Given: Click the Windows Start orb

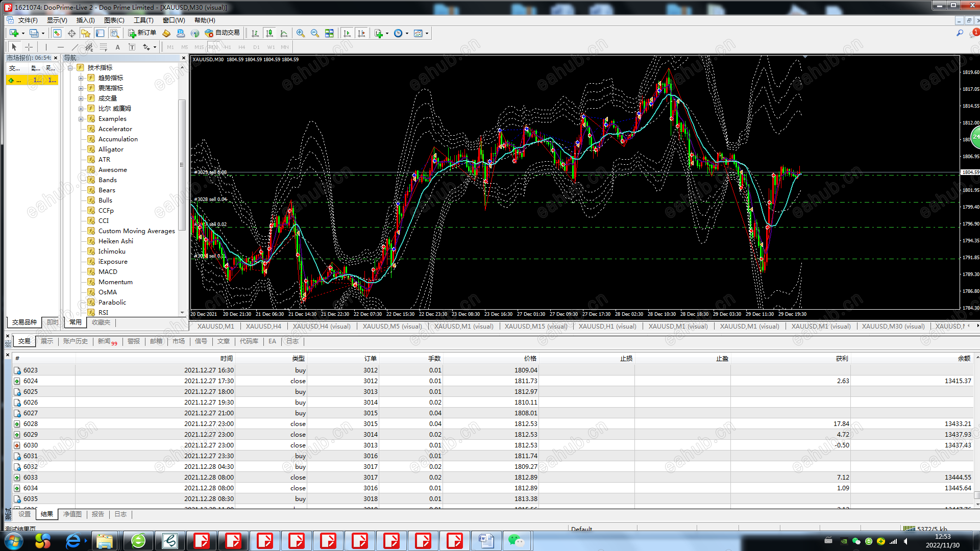Looking at the screenshot, I should click(x=14, y=541).
